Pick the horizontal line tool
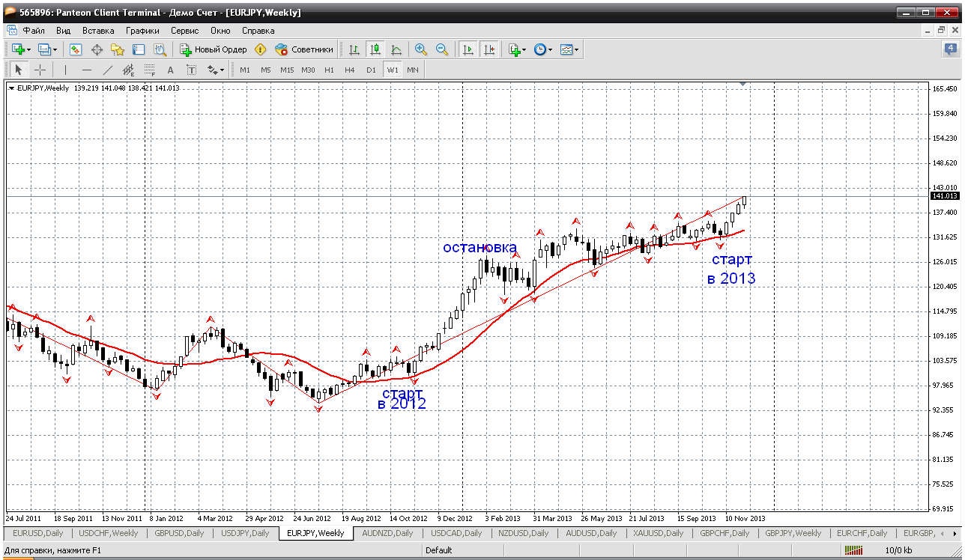965x560 pixels. pyautogui.click(x=86, y=70)
